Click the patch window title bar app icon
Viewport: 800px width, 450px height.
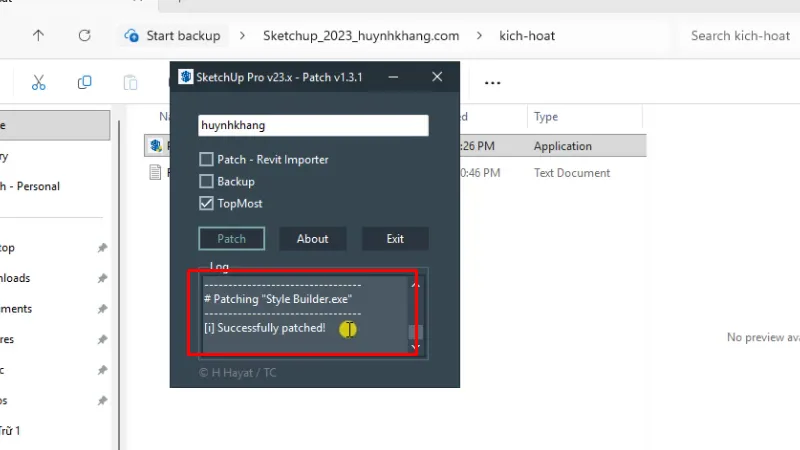186,77
